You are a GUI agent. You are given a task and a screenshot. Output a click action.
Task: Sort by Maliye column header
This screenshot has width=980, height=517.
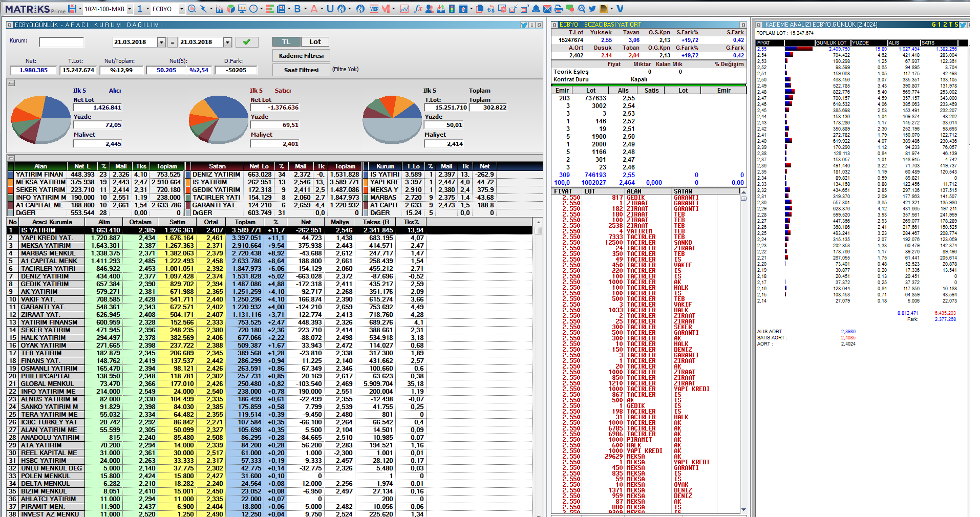339,222
